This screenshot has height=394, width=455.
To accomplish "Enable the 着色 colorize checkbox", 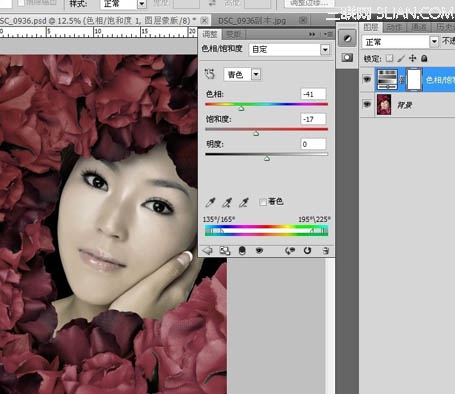I will pyautogui.click(x=263, y=202).
